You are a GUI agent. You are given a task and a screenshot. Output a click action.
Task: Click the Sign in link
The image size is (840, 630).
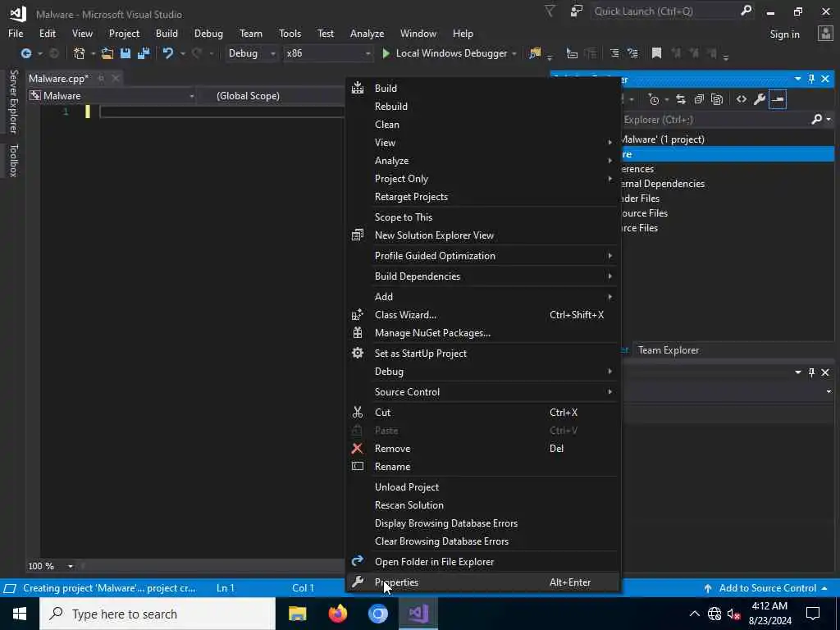click(785, 34)
